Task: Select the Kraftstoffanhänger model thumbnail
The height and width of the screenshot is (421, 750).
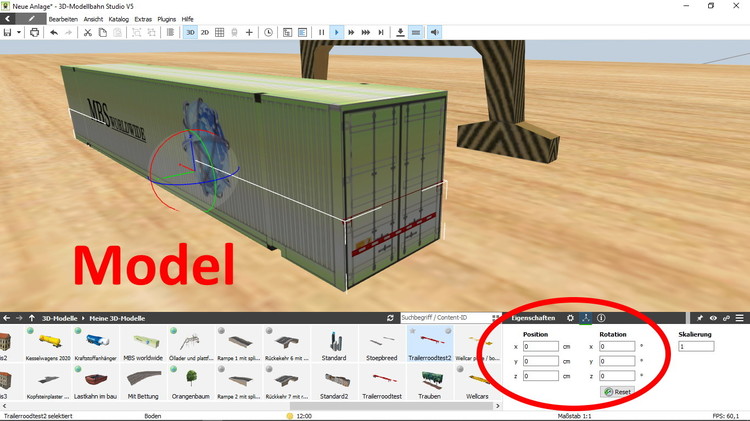Action: coord(95,343)
